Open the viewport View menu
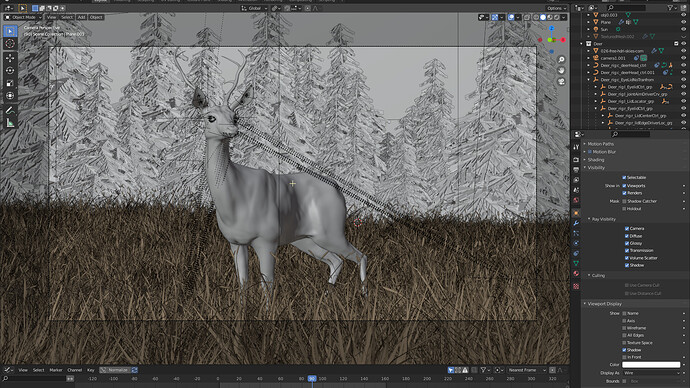The width and height of the screenshot is (690, 388). 51,17
